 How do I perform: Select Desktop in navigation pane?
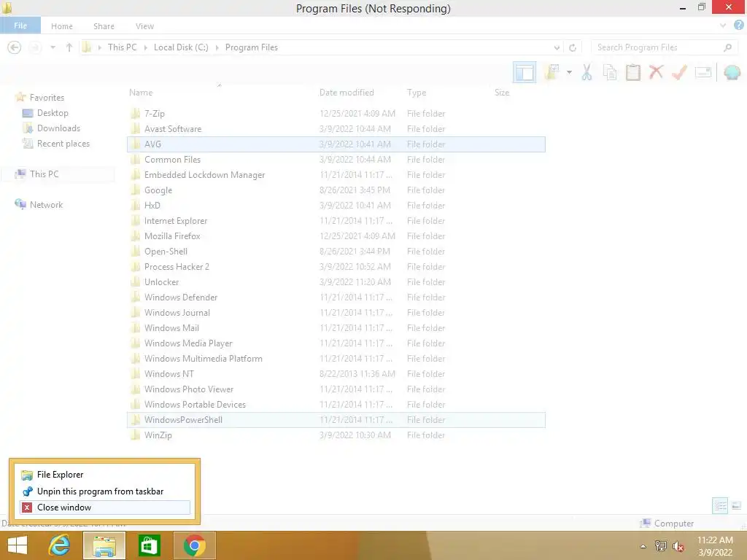53,113
